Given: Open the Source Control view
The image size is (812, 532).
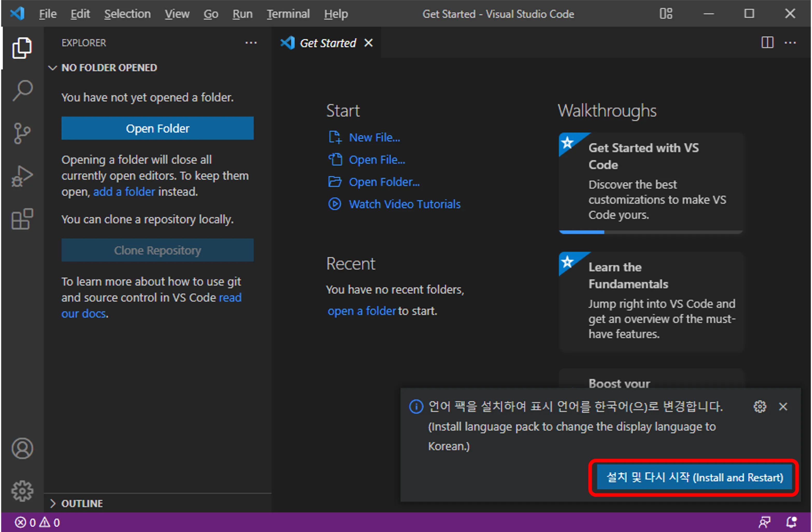Looking at the screenshot, I should point(22,133).
